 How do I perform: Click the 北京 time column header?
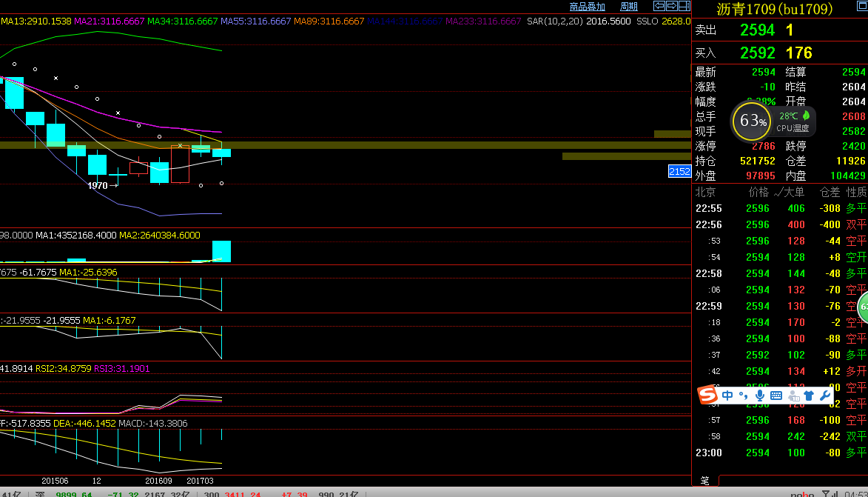[x=705, y=192]
